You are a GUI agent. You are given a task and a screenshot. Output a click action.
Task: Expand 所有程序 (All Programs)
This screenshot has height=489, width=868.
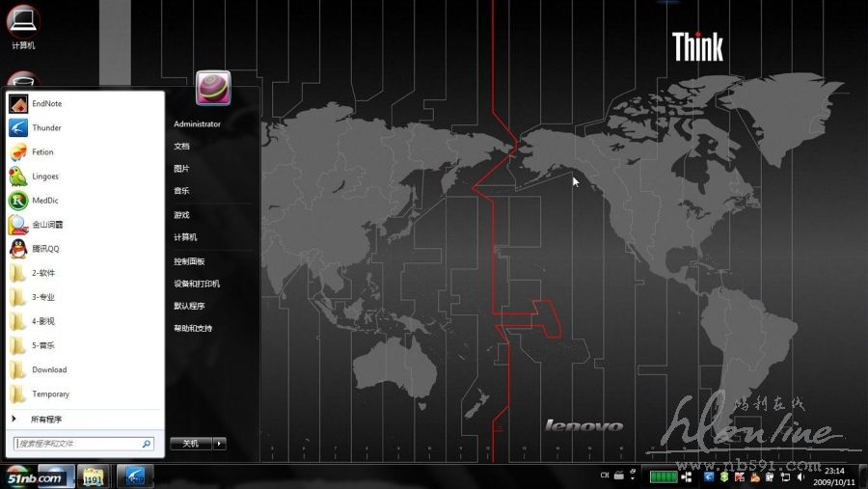pyautogui.click(x=85, y=420)
